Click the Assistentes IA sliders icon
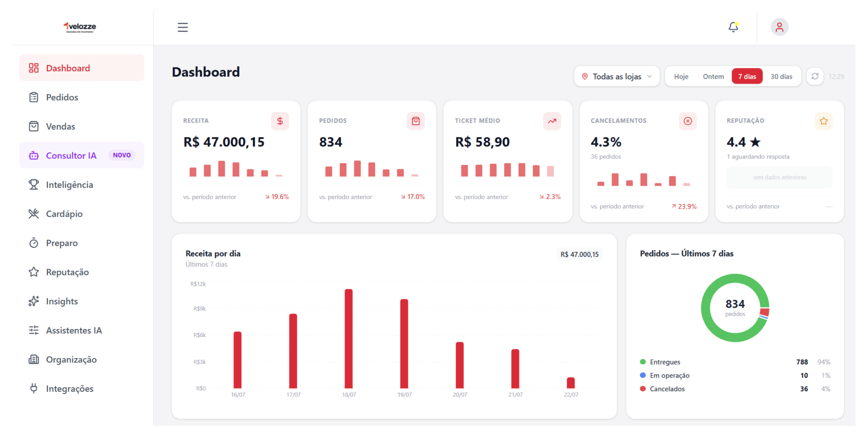 [x=34, y=330]
